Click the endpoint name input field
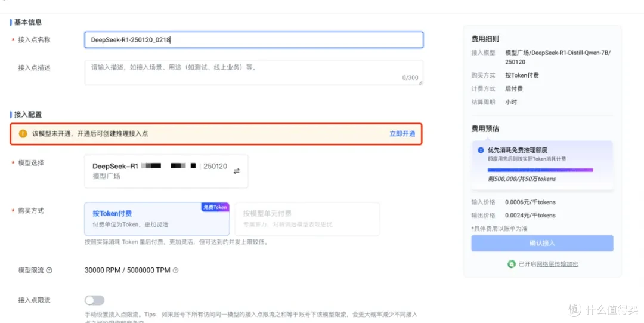Image resolution: width=644 pixels, height=323 pixels. tap(254, 40)
